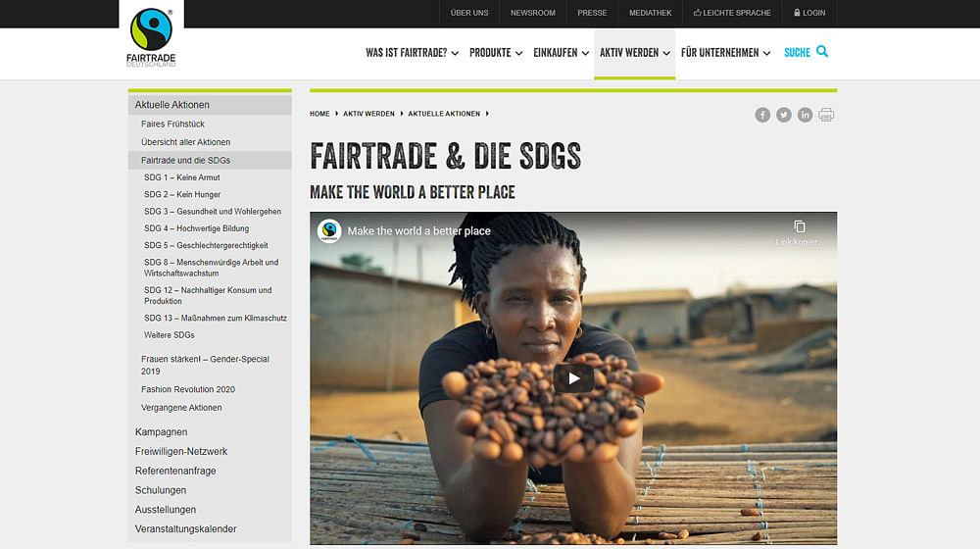Image resolution: width=980 pixels, height=549 pixels.
Task: Share page via Facebook icon
Action: pyautogui.click(x=761, y=115)
